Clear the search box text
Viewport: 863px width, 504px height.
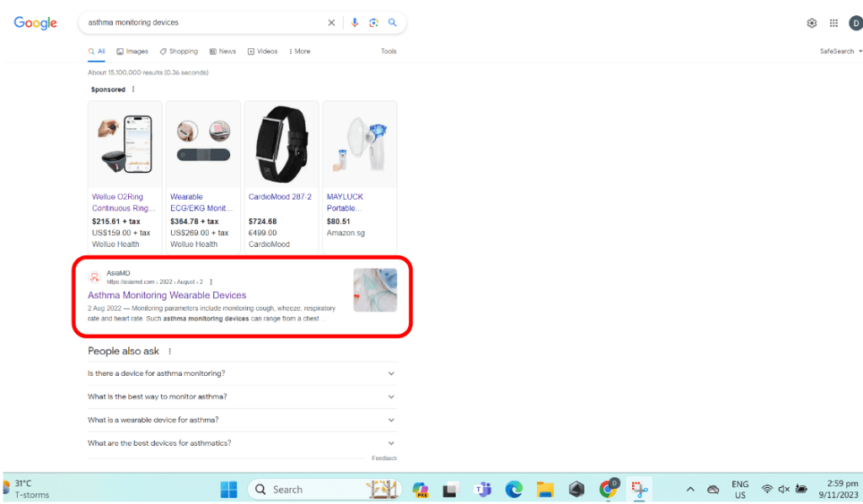[x=331, y=23]
